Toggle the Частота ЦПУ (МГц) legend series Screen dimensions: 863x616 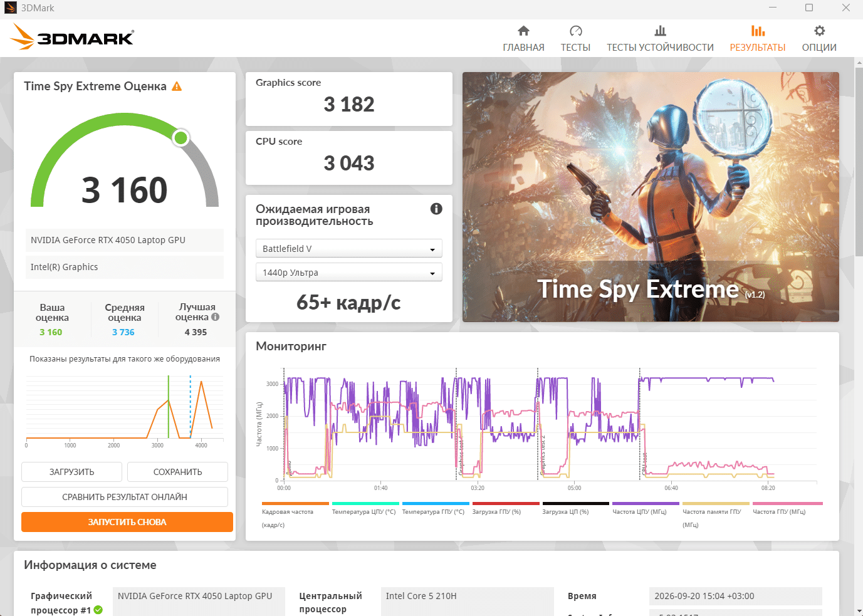(646, 509)
